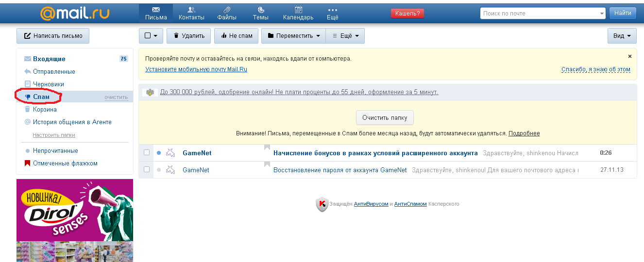The width and height of the screenshot is (644, 262).
Task: Click the 27.11.13 message date
Action: (612, 170)
